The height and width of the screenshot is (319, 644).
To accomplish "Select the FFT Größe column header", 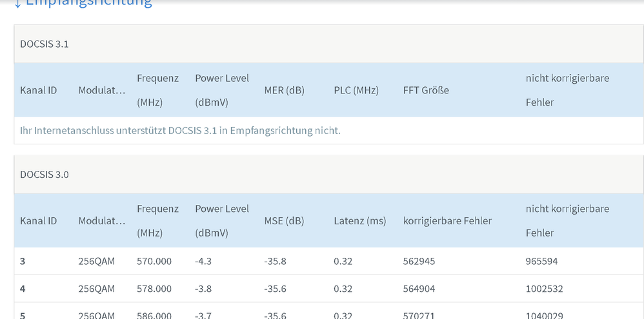I will point(425,90).
